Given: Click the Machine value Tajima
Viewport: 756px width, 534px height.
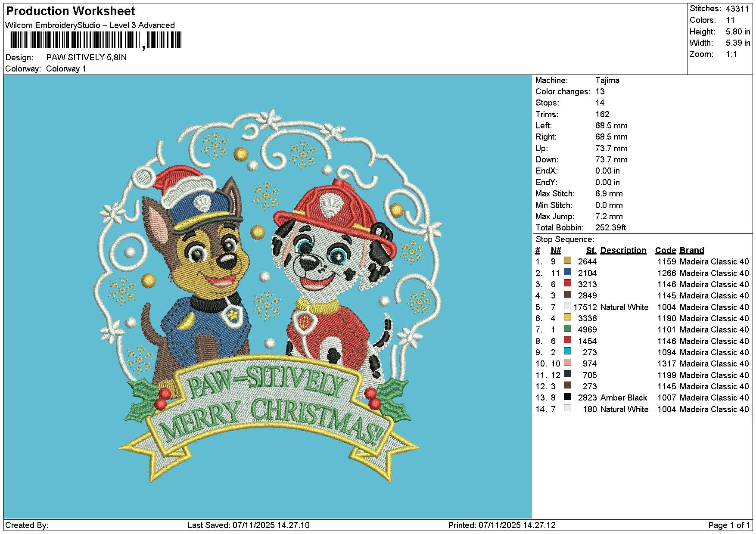Looking at the screenshot, I should click(607, 81).
